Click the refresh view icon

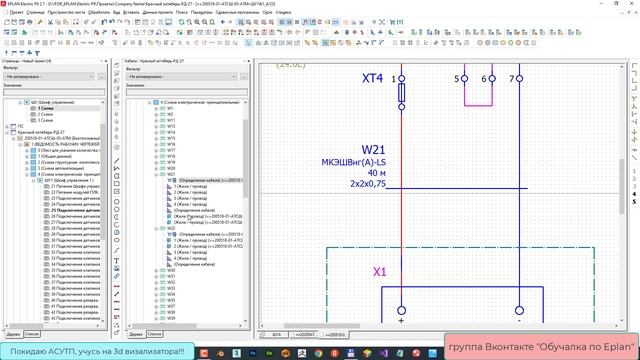pos(182,22)
